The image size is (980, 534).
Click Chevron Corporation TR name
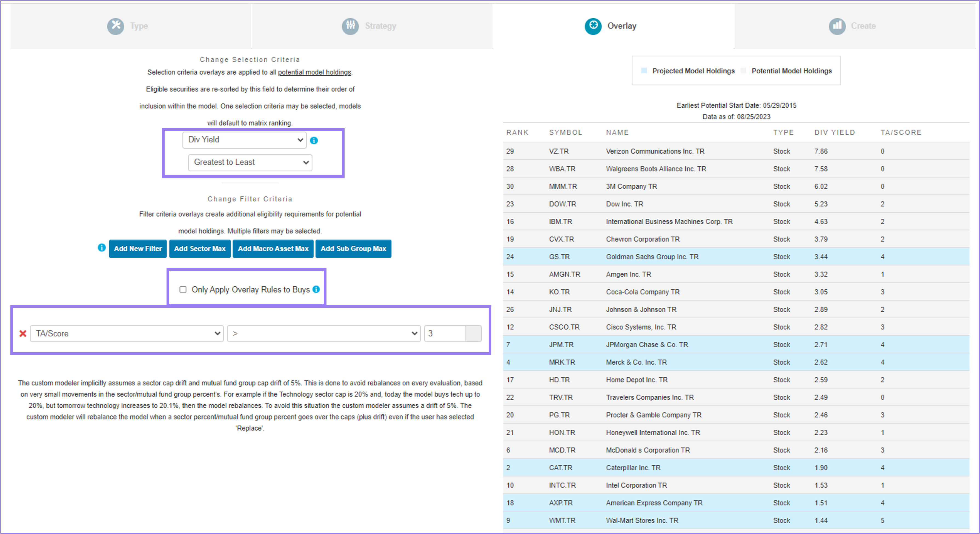(643, 239)
